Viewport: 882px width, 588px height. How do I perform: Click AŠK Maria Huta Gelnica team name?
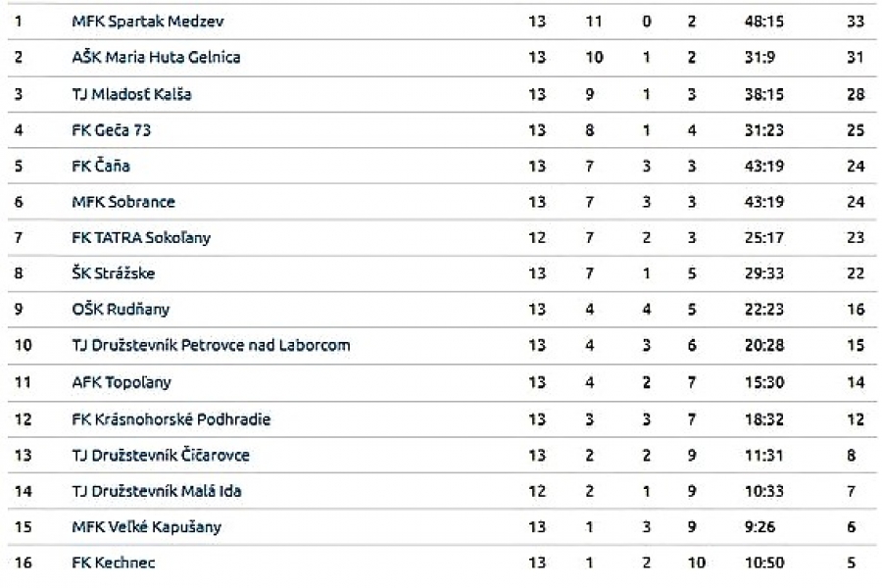[x=156, y=57]
